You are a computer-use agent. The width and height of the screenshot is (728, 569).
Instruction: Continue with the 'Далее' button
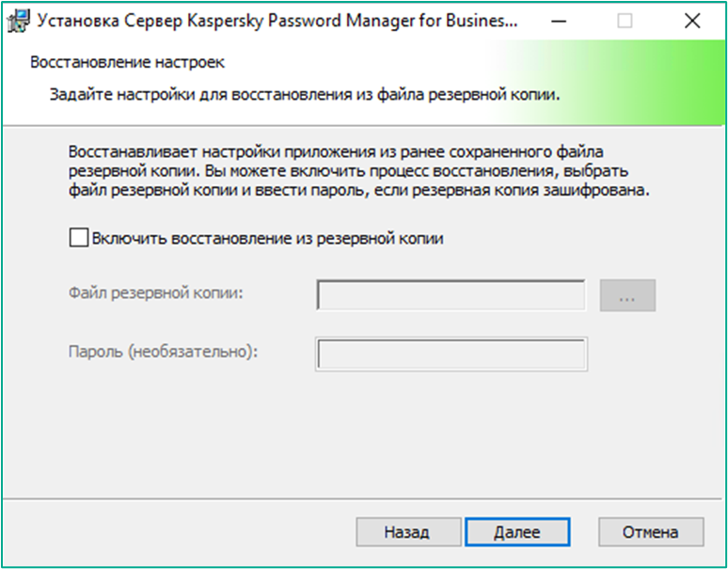coord(517,532)
